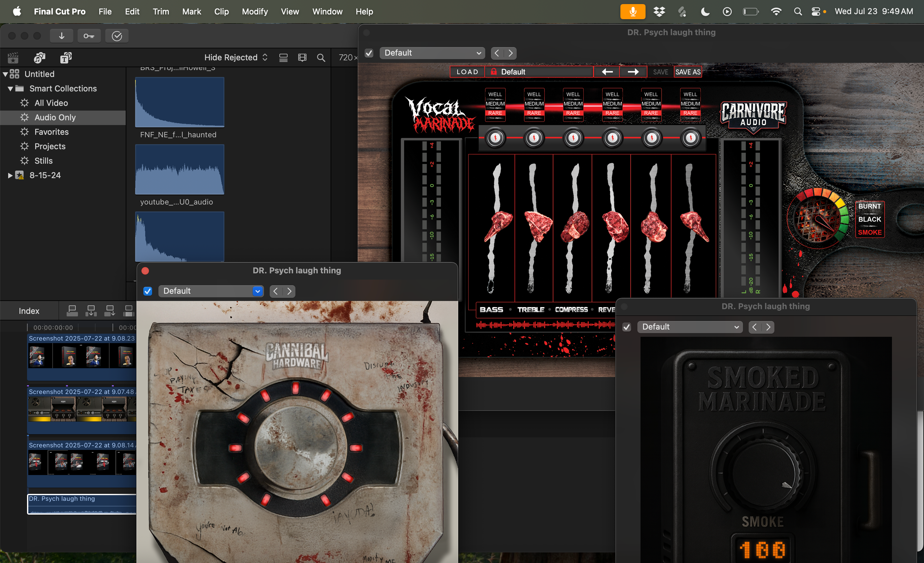Open the Edit menu
The height and width of the screenshot is (563, 924).
(x=132, y=12)
